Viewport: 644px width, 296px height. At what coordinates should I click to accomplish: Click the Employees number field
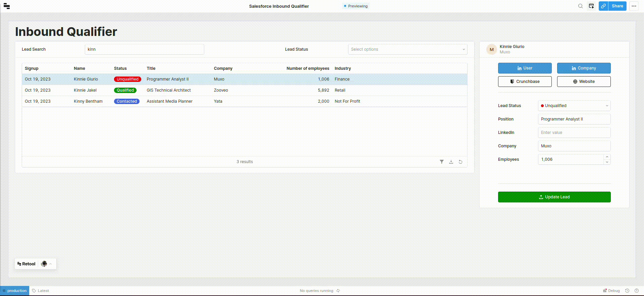(571, 159)
